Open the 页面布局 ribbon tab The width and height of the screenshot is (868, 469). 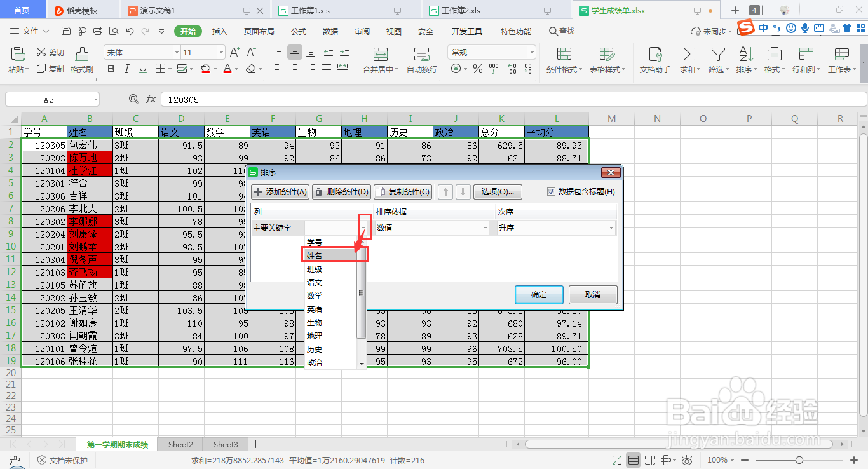(259, 31)
